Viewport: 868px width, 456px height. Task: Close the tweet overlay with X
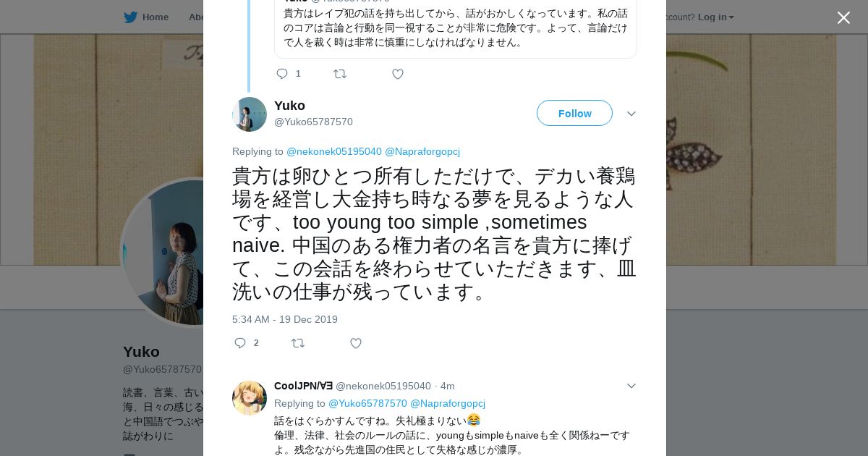843,18
